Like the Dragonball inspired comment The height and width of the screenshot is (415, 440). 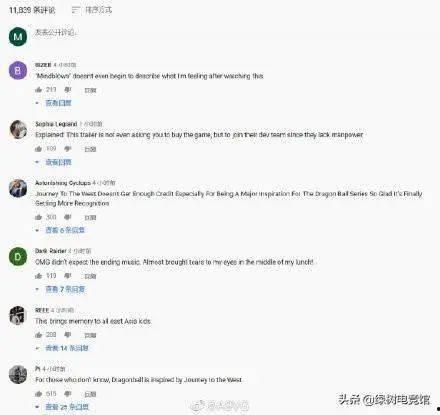click(39, 394)
